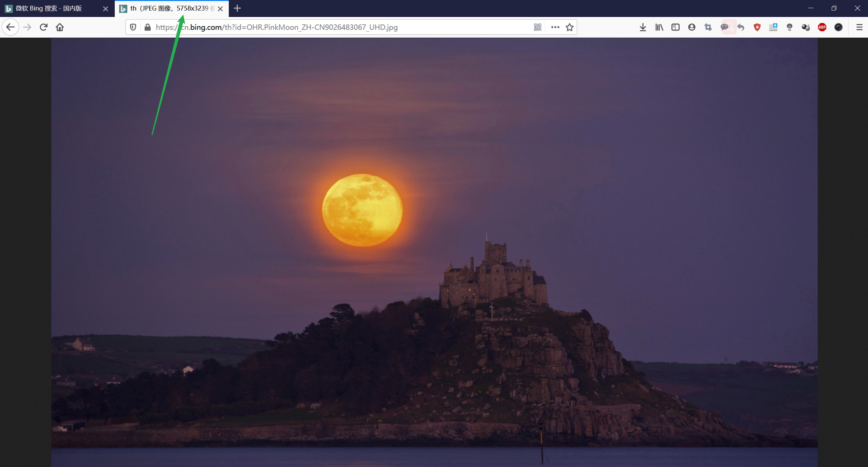Toggle the sidebar panel
This screenshot has width=868, height=467.
point(676,27)
